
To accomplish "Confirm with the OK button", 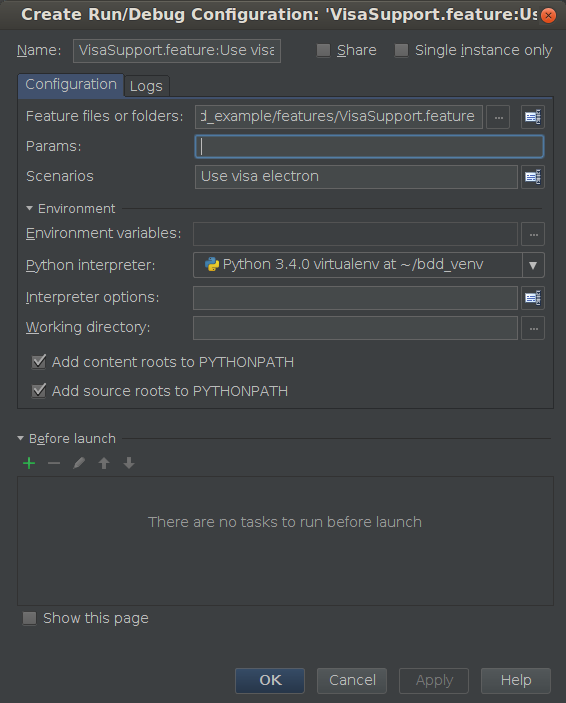I will (x=270, y=681).
